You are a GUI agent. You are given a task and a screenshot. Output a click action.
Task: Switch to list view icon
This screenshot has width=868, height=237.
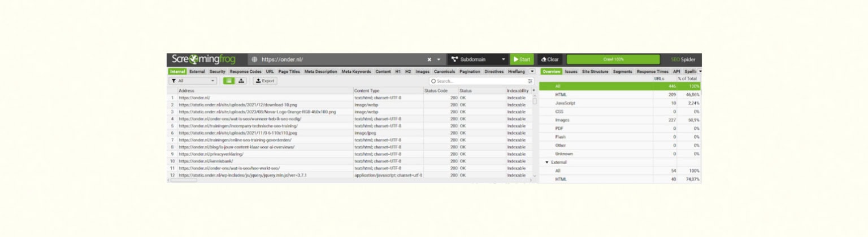click(x=228, y=81)
